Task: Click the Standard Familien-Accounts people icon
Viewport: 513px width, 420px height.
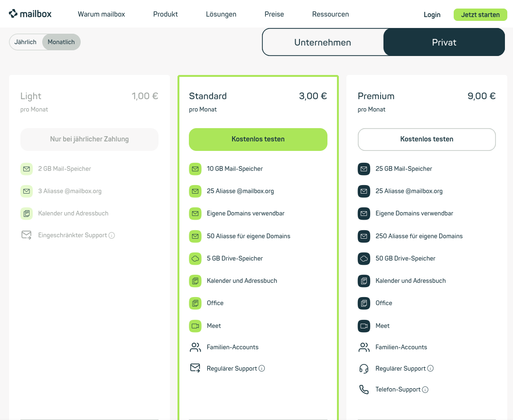Action: pos(195,347)
